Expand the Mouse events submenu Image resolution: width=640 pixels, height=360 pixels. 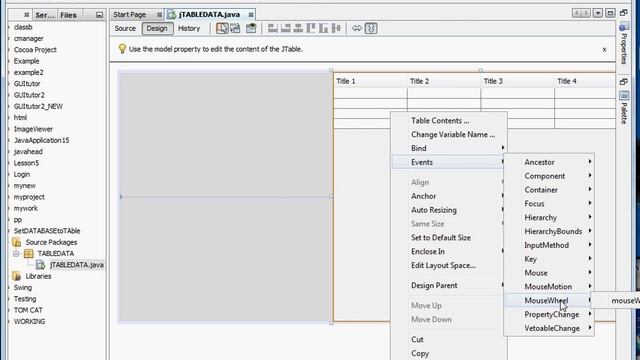pos(549,273)
